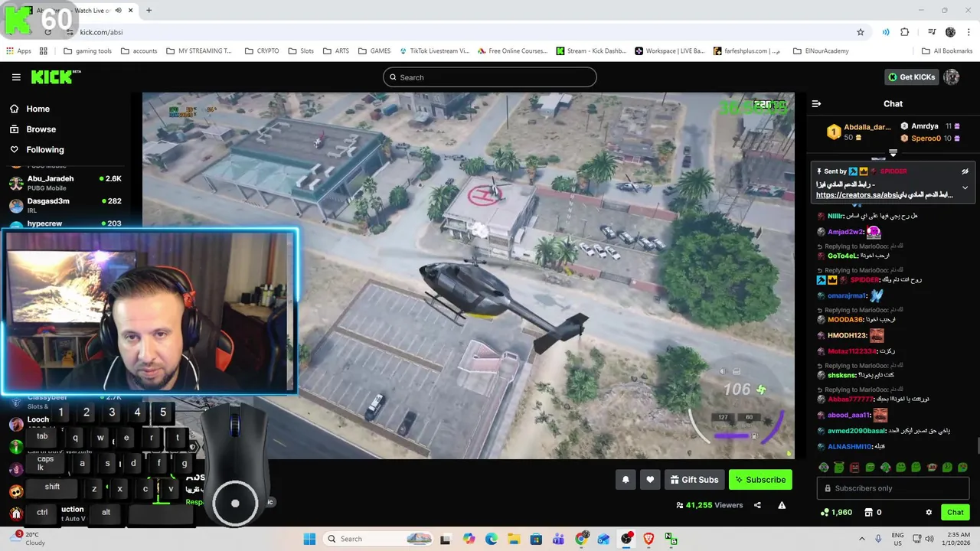Open GAMES bookmark folder
Viewport: 980px width, 551px height.
pyautogui.click(x=374, y=51)
